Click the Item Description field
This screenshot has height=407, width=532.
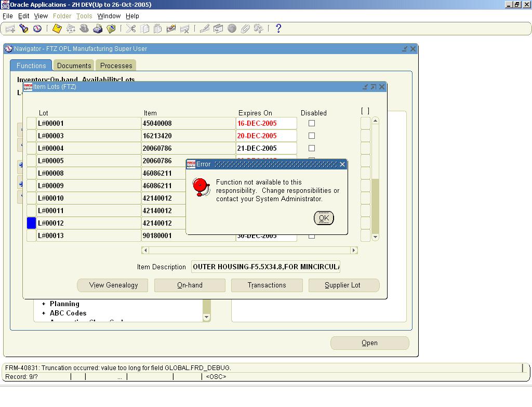[265, 267]
